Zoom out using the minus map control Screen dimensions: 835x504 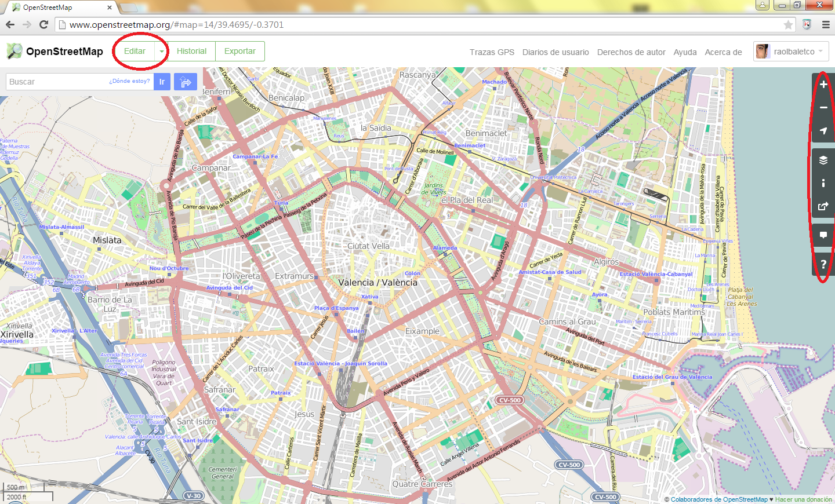(823, 108)
